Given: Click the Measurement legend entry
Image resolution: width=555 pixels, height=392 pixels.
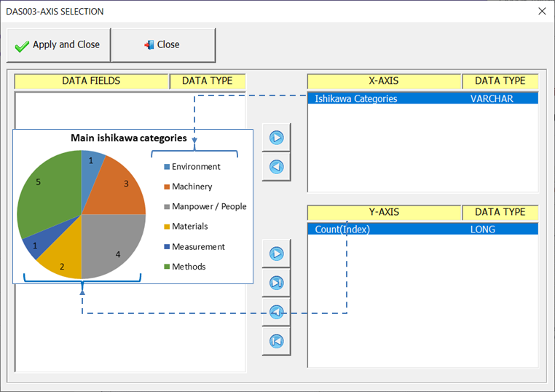Looking at the screenshot, I should coord(194,247).
